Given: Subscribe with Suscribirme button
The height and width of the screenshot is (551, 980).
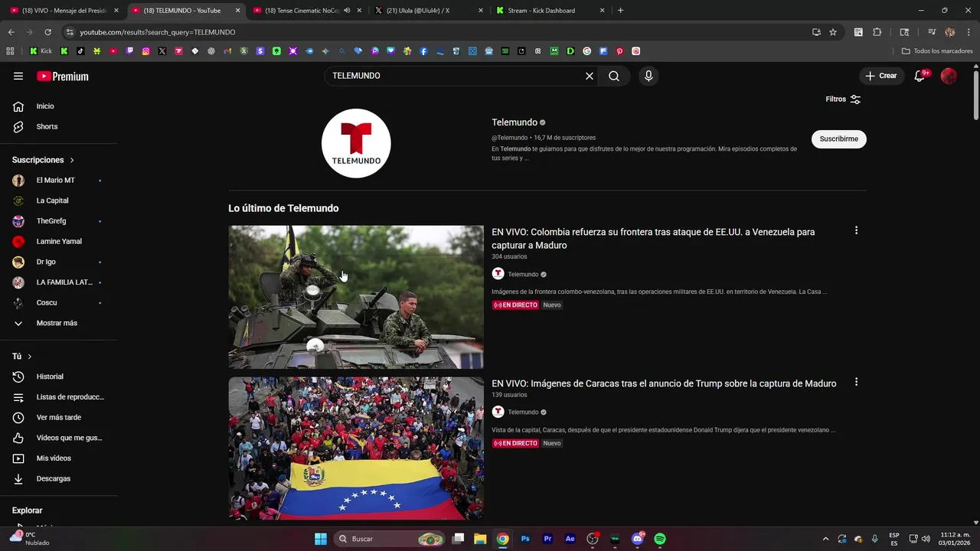Looking at the screenshot, I should point(839,139).
